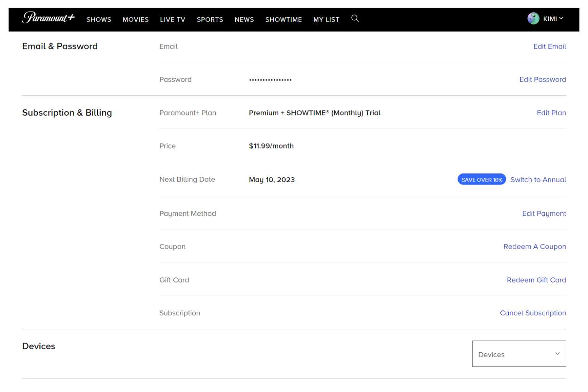Open Edit Plan options
588x392 pixels.
(551, 113)
